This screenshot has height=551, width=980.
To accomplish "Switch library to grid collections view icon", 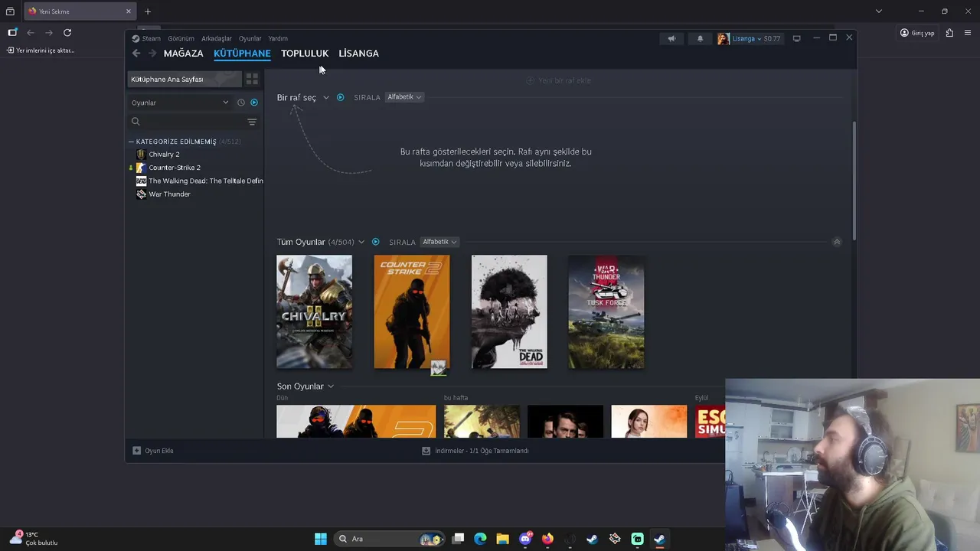I will click(x=252, y=79).
